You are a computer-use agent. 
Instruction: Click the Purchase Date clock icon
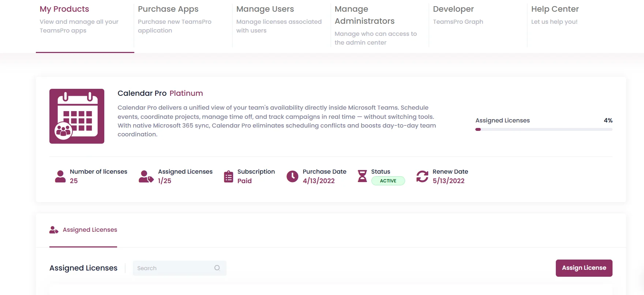pyautogui.click(x=292, y=176)
